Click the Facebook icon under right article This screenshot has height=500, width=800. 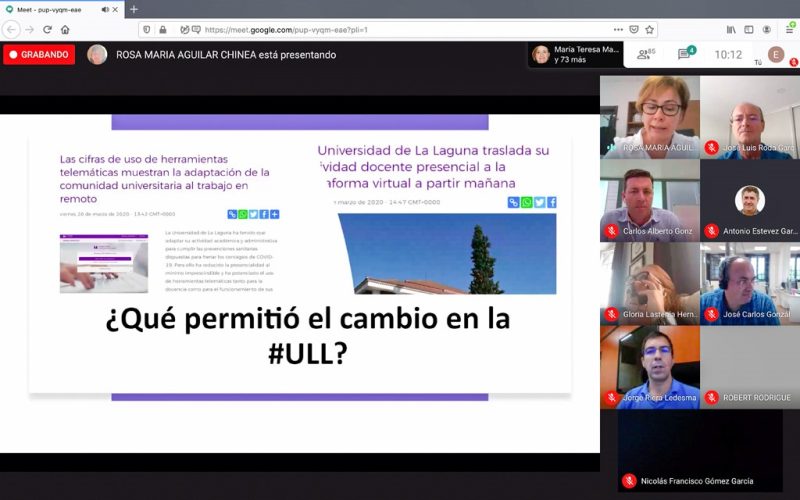(x=552, y=203)
